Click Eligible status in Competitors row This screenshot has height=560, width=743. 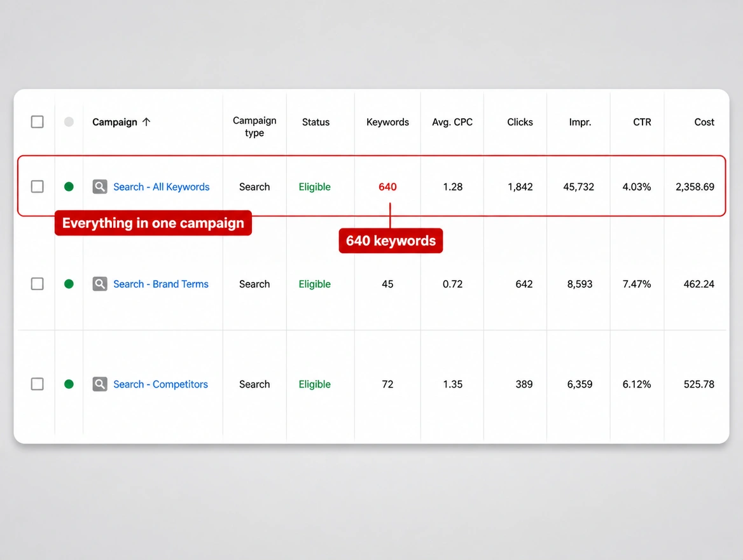click(315, 384)
